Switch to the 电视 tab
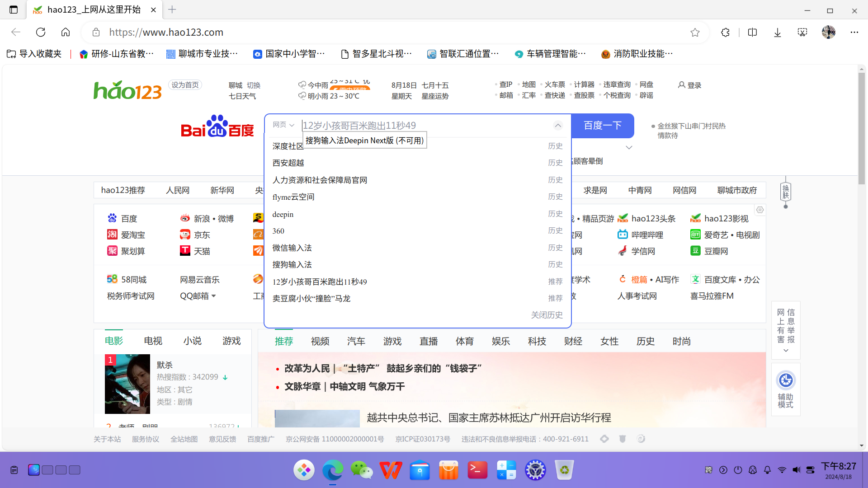 click(153, 341)
